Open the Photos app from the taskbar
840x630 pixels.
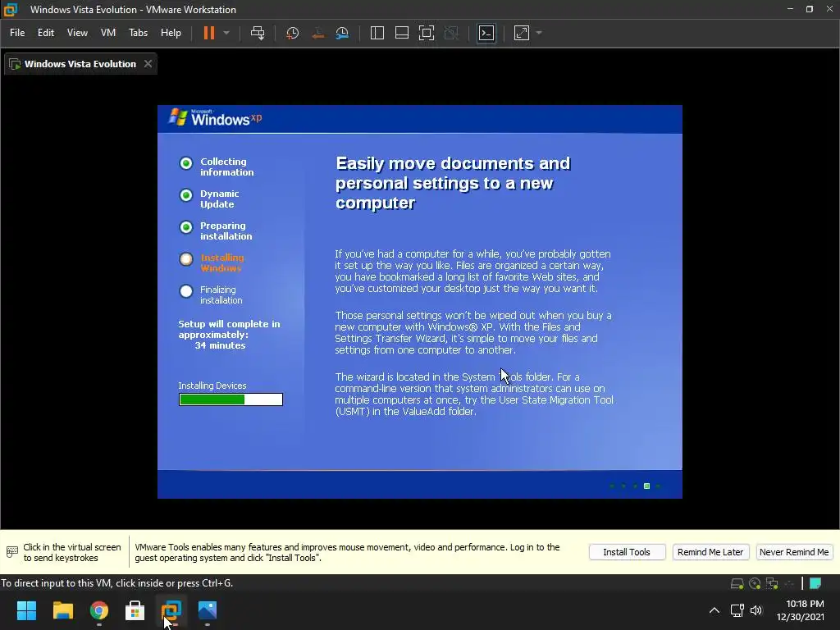(208, 610)
